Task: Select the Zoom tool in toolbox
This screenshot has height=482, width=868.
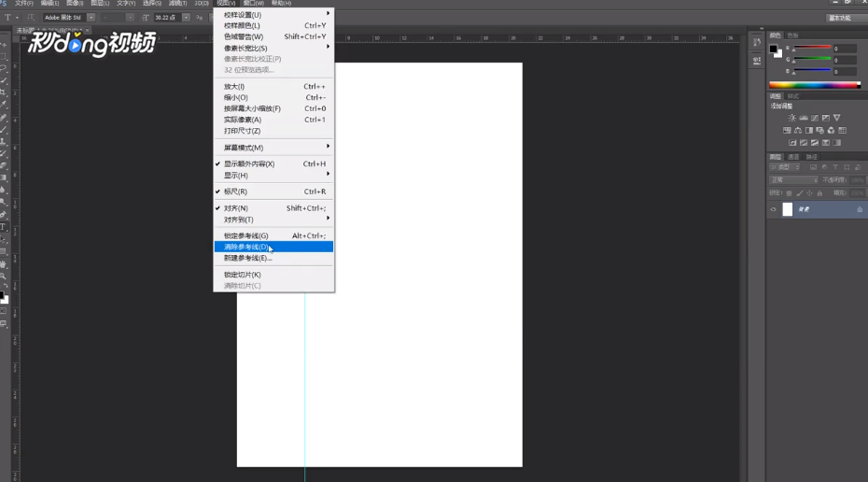Action: pyautogui.click(x=4, y=276)
